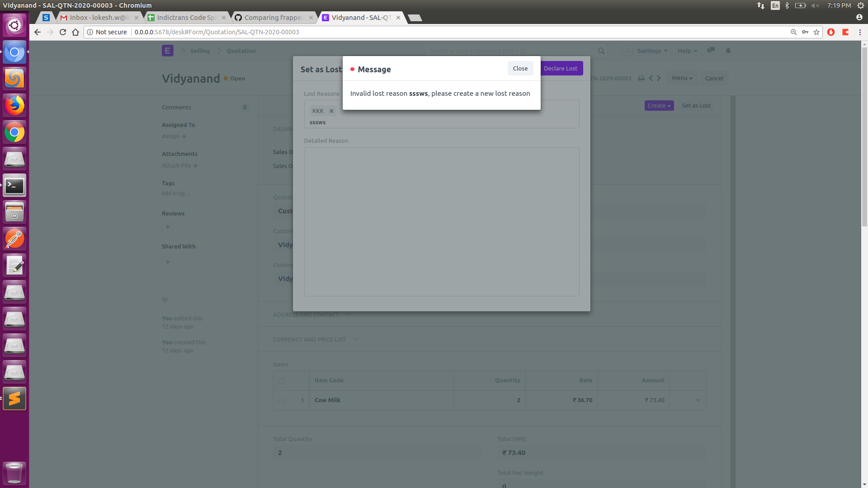The image size is (868, 488).
Task: Click the Cancel button
Action: (x=714, y=78)
